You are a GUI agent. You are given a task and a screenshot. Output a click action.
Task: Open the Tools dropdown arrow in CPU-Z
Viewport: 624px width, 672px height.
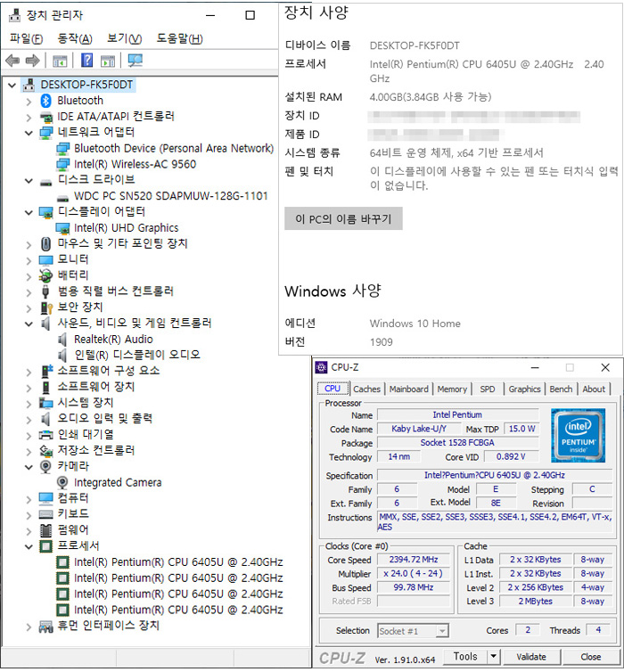pyautogui.click(x=493, y=656)
